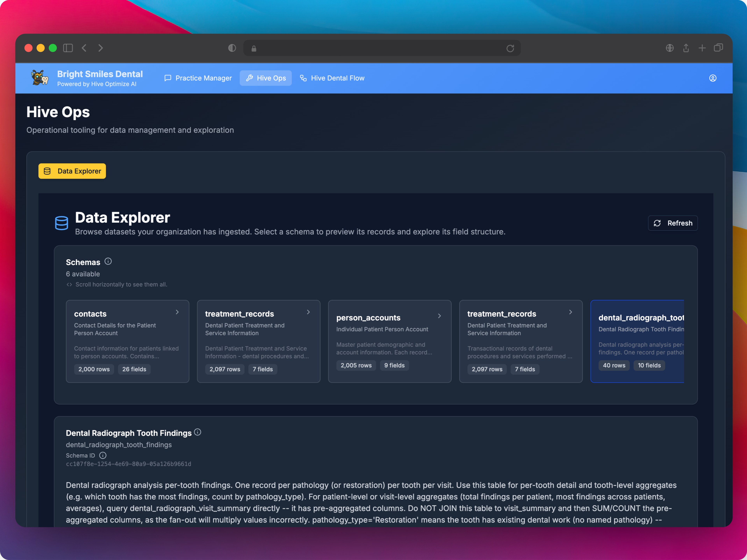Click the info icon next to Schema ID

point(103,455)
